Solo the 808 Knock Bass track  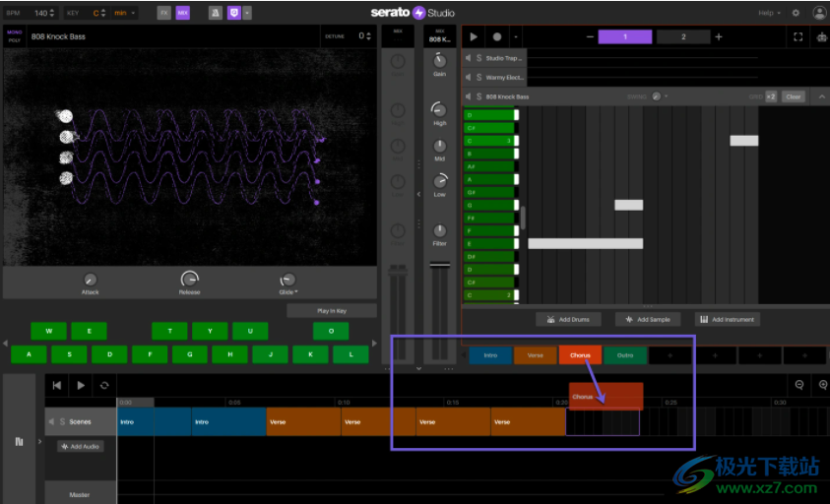point(479,96)
